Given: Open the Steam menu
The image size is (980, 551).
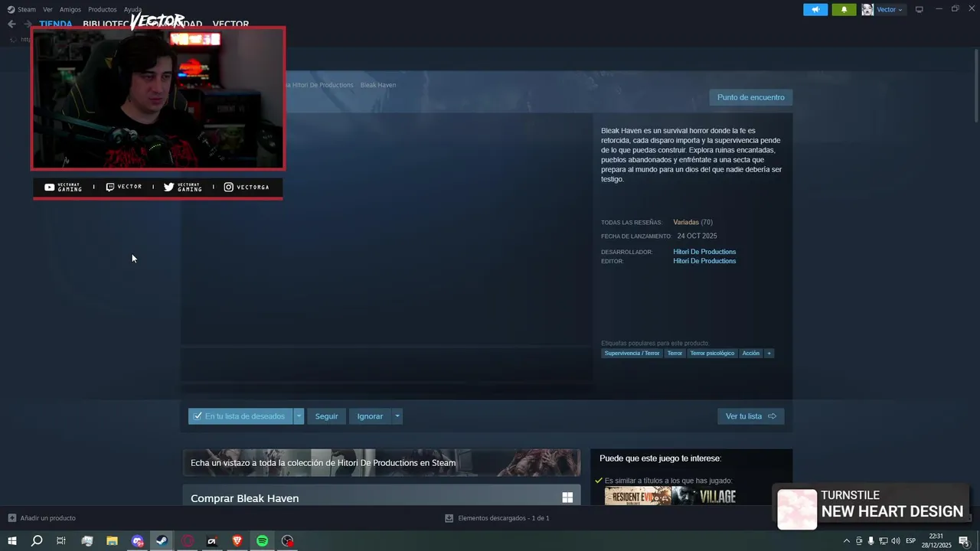Looking at the screenshot, I should [21, 9].
